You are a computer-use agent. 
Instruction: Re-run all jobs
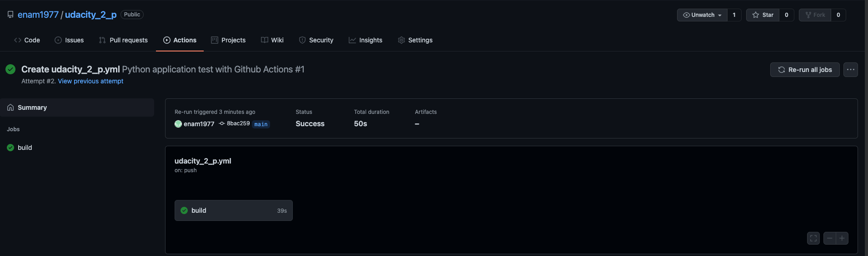click(805, 70)
